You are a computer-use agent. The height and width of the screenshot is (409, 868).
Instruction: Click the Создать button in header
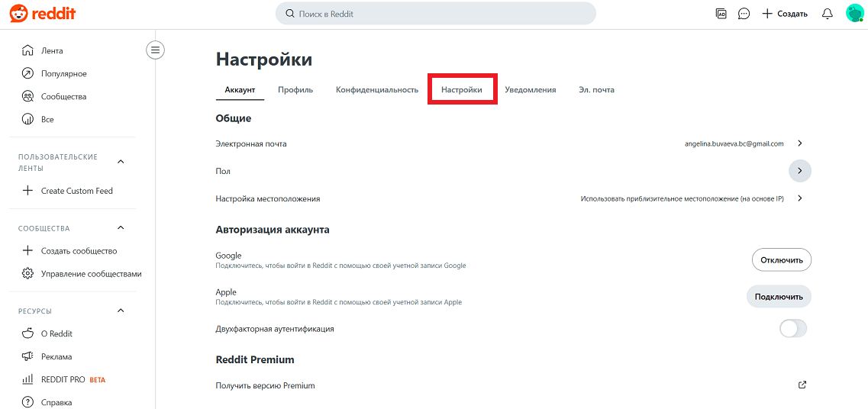click(x=785, y=14)
